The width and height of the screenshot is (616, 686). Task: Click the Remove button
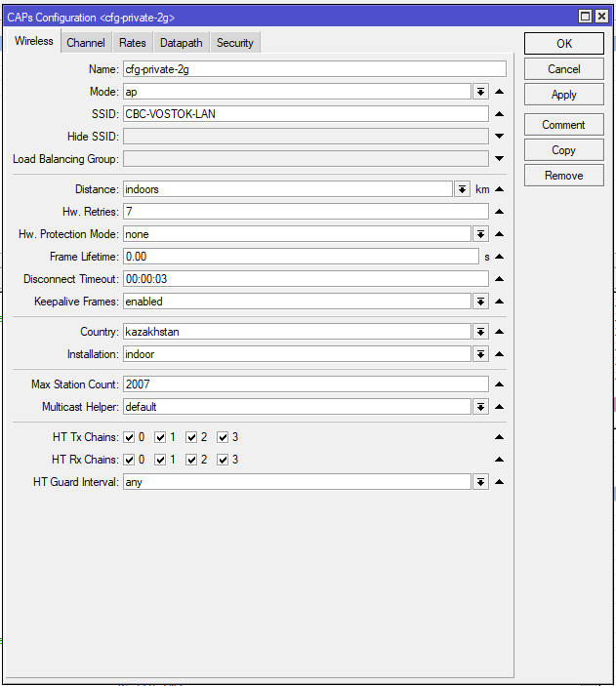[564, 176]
